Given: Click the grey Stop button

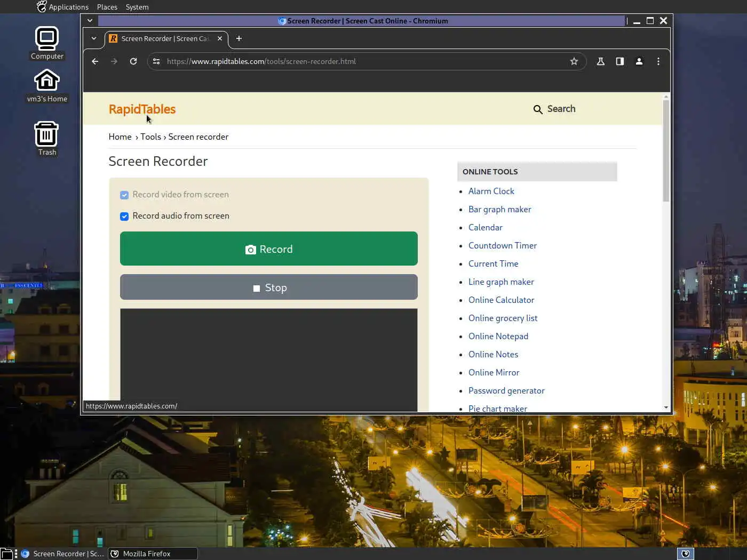Looking at the screenshot, I should tap(269, 287).
